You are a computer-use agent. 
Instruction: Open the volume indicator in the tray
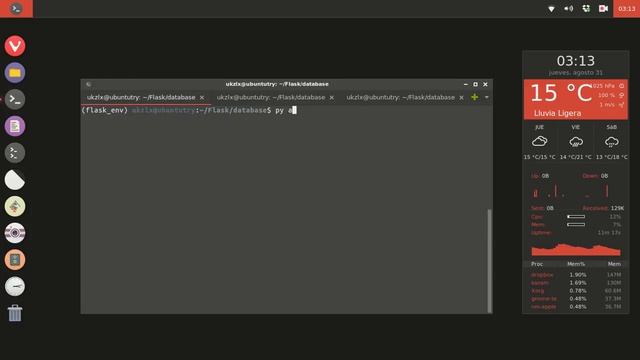tap(569, 9)
